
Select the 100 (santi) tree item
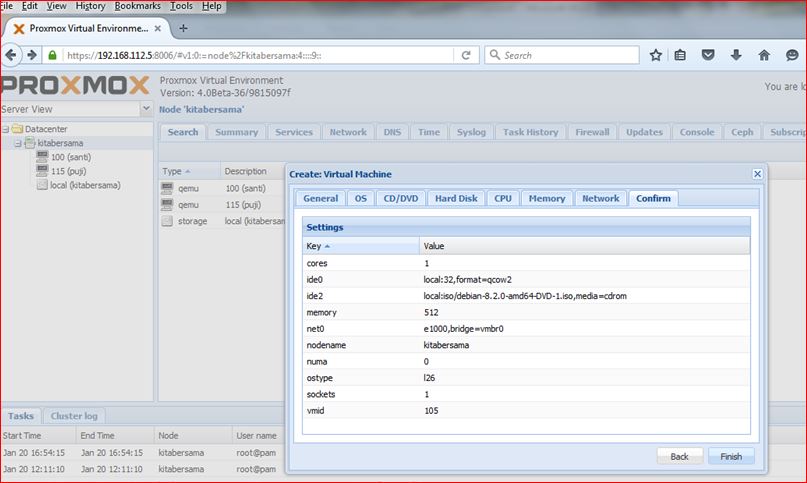pos(71,157)
